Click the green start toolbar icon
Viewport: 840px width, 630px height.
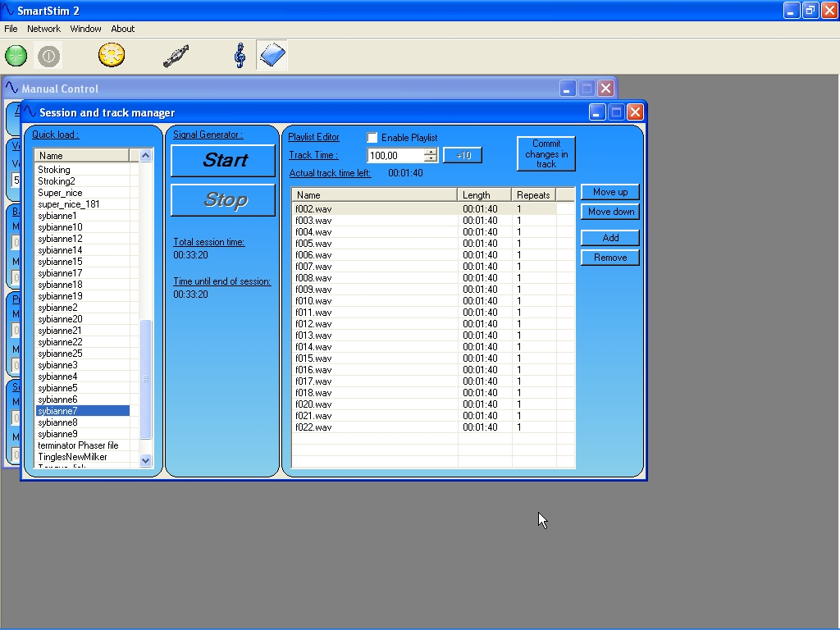(x=16, y=56)
